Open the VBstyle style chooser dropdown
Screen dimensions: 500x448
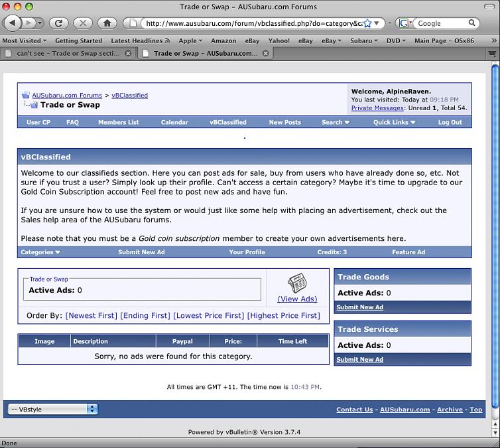pyautogui.click(x=53, y=410)
